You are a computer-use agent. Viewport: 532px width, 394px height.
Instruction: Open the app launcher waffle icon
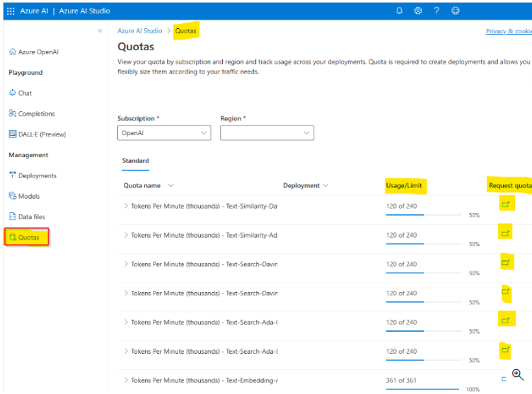click(x=11, y=11)
